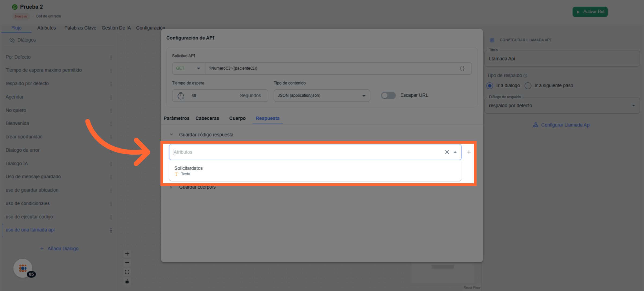Click the back arrow beside Configurar Llamada API

tap(492, 40)
